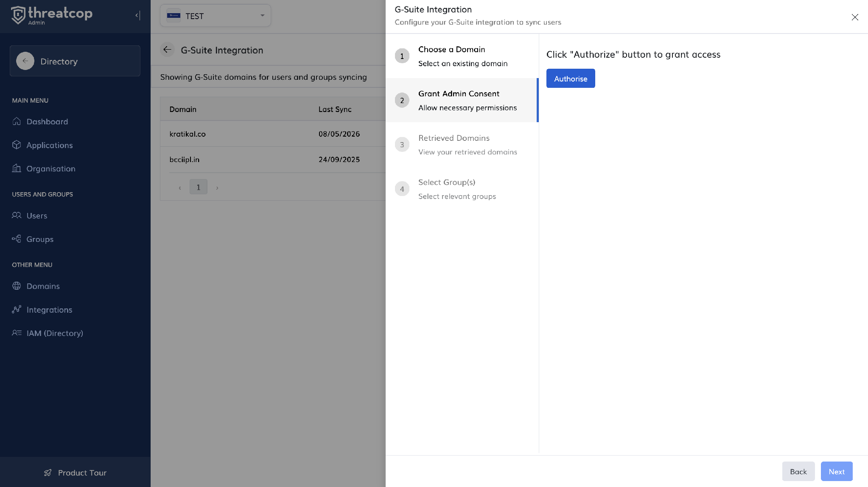The image size is (868, 487).
Task: Click the Users people icon
Action: click(17, 216)
